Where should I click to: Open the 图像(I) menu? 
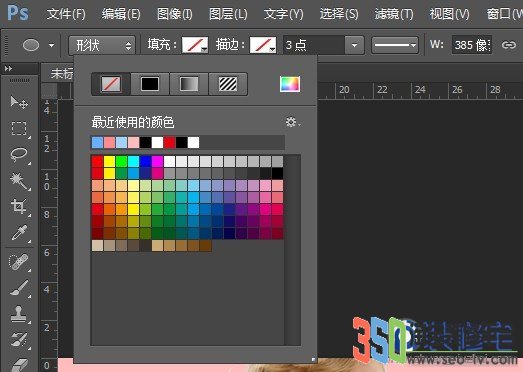coord(175,14)
